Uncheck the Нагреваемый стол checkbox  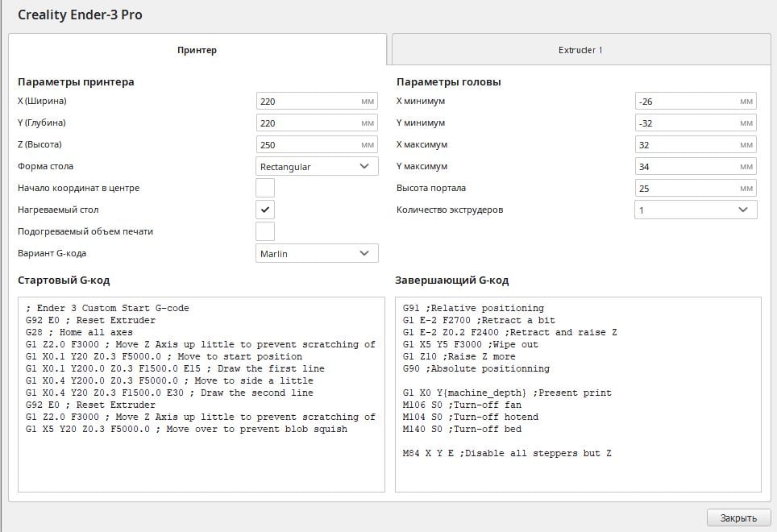(265, 210)
